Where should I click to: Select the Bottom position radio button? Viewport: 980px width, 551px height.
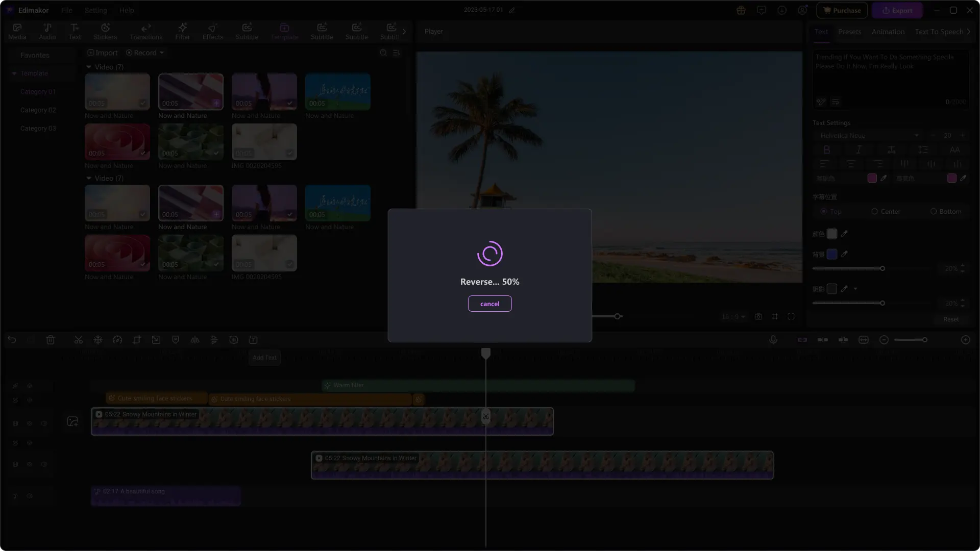934,211
